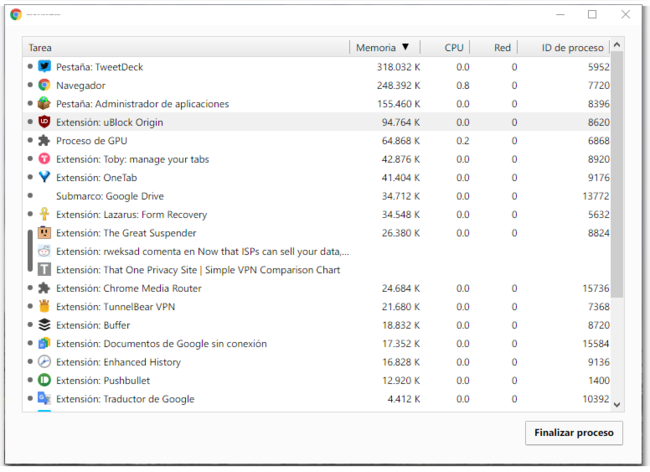Click the Chrome logo in the title bar

pyautogui.click(x=16, y=15)
